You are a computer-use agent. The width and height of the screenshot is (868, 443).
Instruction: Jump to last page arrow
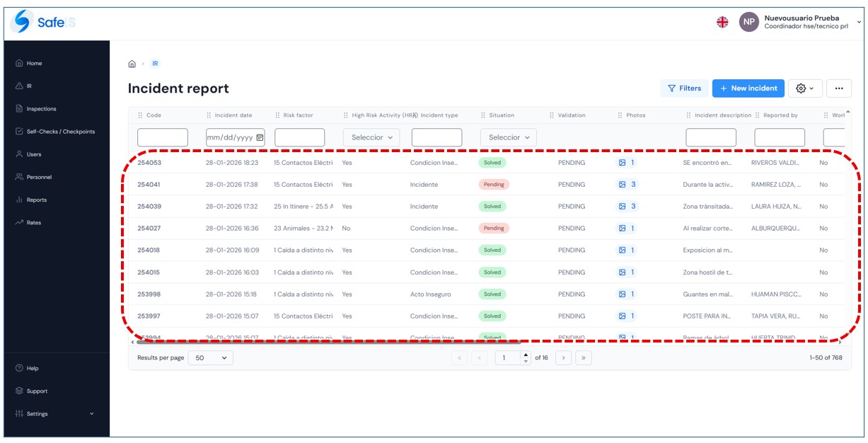click(583, 358)
